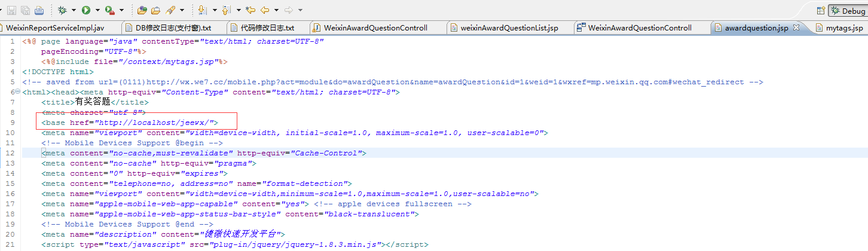This screenshot has height=251, width=868.
Task: Open the DB修改日志(支付窗).txt tab
Action: point(173,27)
